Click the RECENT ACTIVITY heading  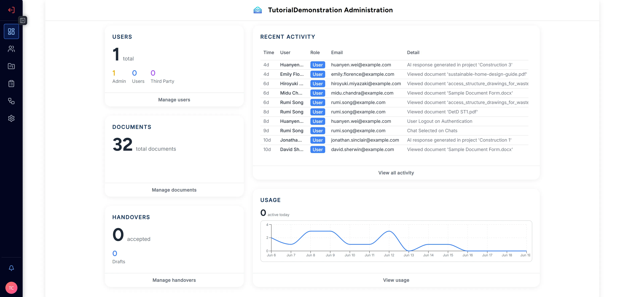(x=287, y=37)
